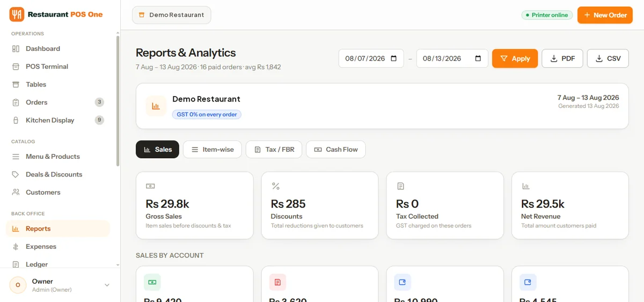Click the green cash account icon
644x302 pixels.
click(x=152, y=282)
